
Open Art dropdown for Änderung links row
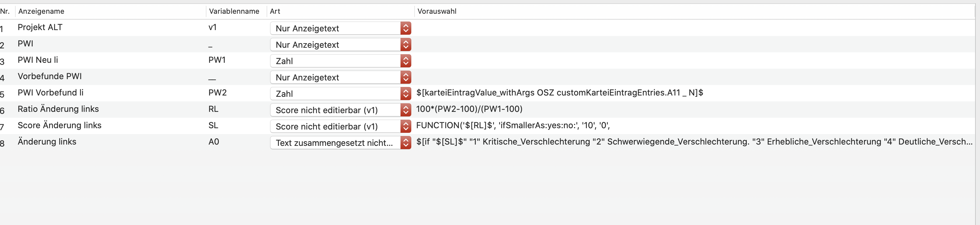click(340, 143)
